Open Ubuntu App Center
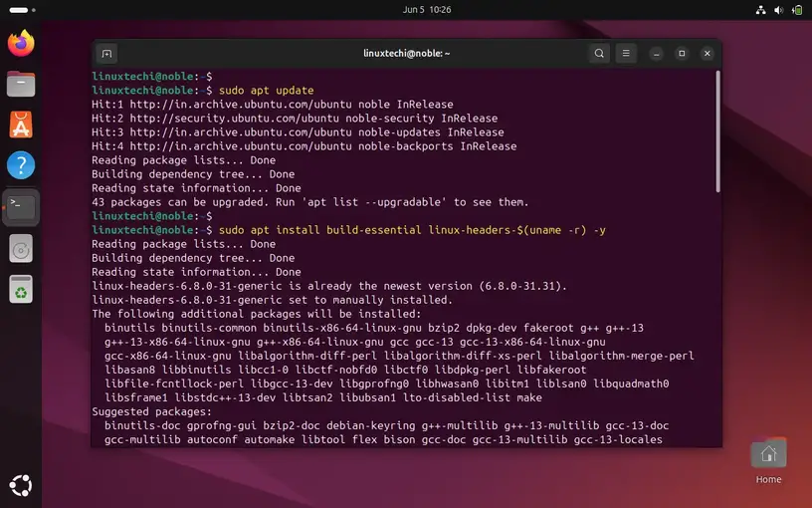The width and height of the screenshot is (812, 508). [x=21, y=125]
